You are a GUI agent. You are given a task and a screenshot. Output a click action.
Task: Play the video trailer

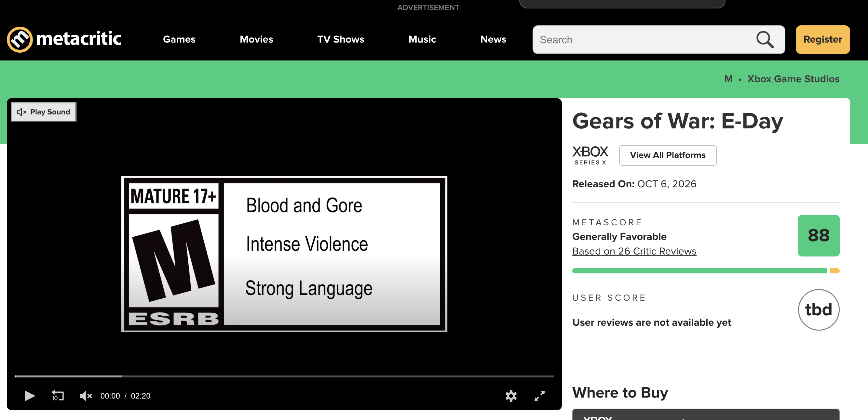click(30, 396)
